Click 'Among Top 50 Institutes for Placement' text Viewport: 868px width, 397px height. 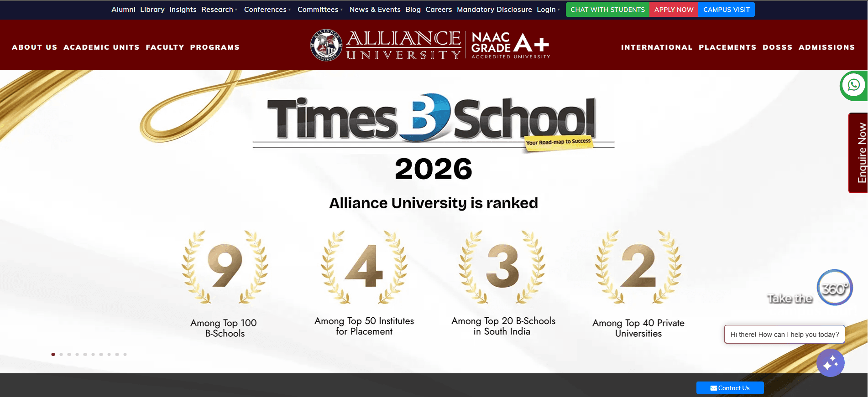point(364,326)
